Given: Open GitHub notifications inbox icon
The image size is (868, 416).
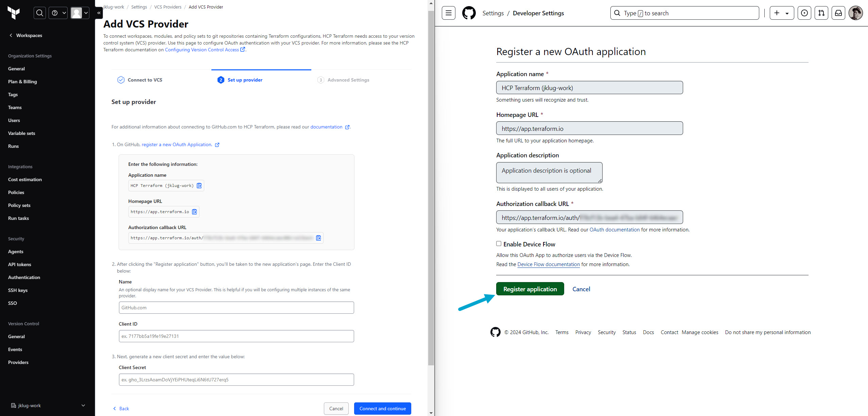Looking at the screenshot, I should pos(838,13).
